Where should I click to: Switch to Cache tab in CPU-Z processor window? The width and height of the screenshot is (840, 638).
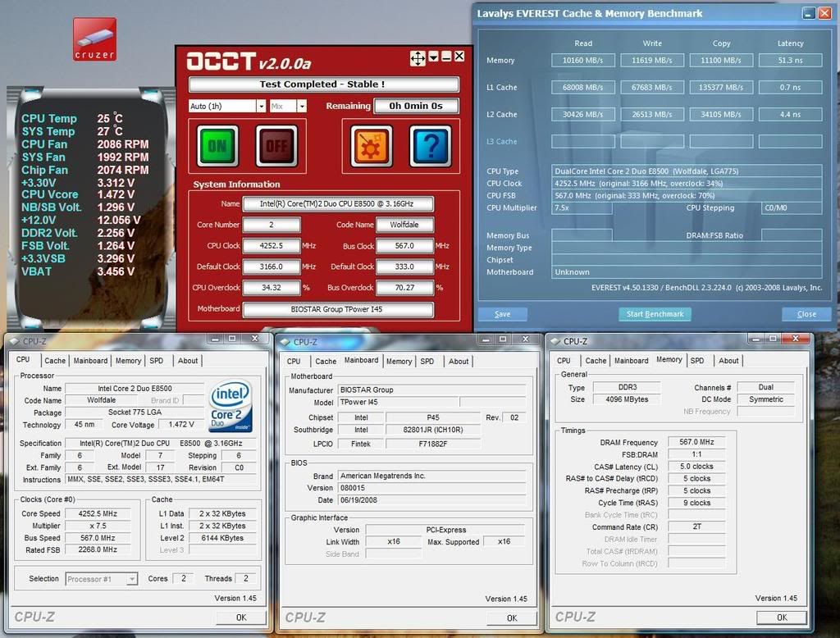coord(55,361)
